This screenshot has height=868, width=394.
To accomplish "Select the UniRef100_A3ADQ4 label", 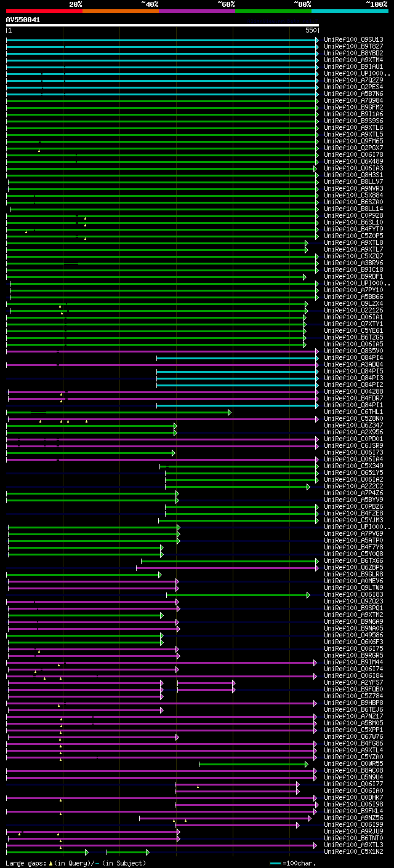I will (353, 364).
